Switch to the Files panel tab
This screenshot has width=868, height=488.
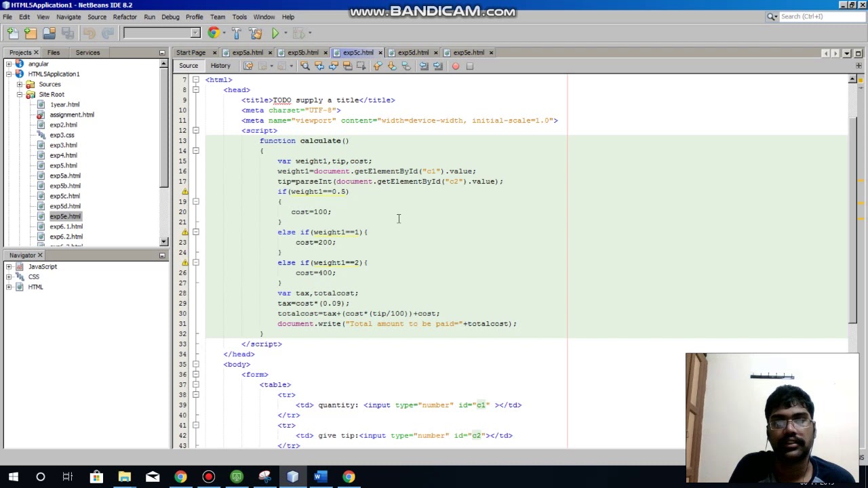54,53
